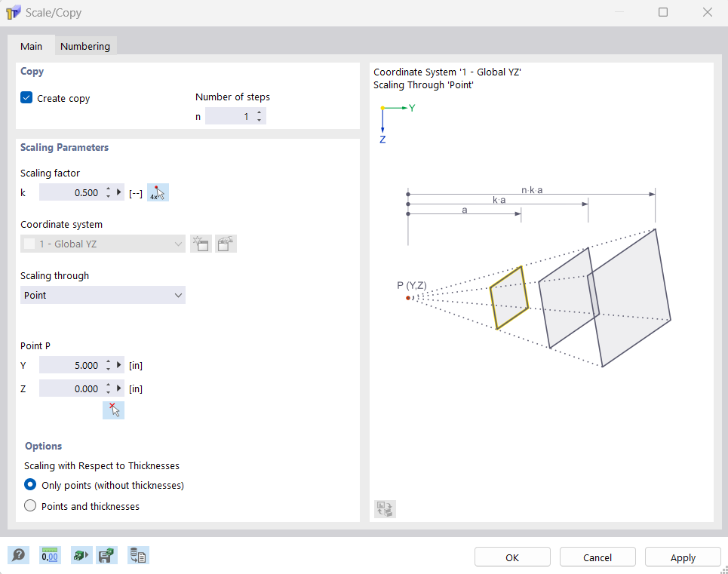Select Only points (without thicknesses)
Screen dimensions: 728x574
[30, 485]
